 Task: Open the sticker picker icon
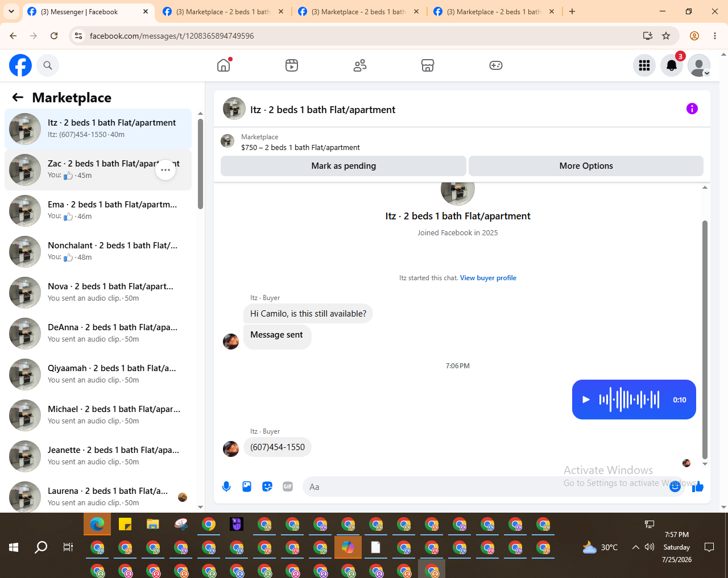267,486
